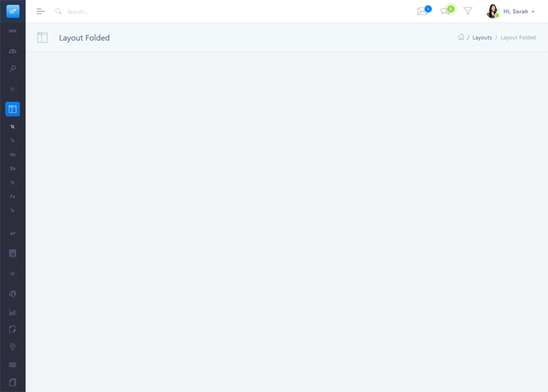Open the pages icon at sidebar bottom
The image size is (548, 392).
click(13, 383)
